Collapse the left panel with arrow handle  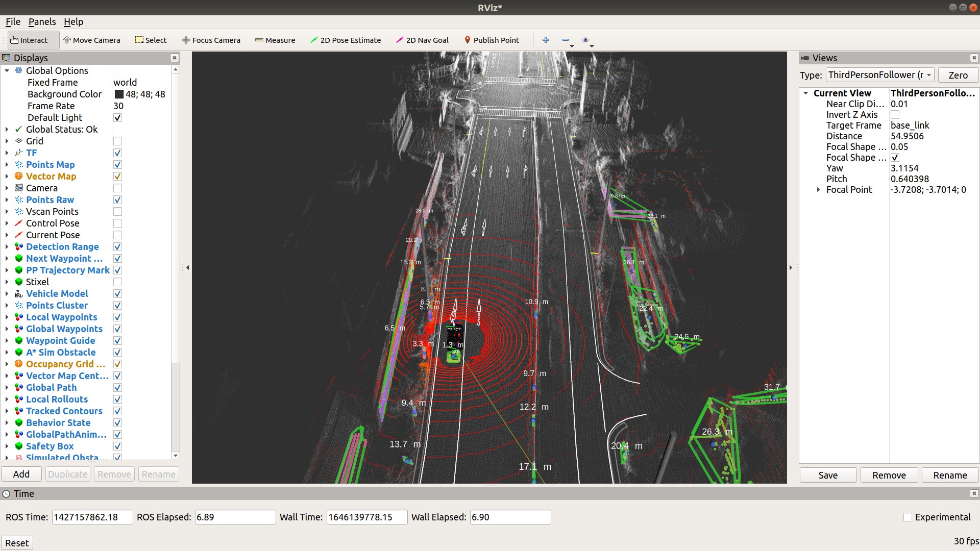[x=187, y=267]
